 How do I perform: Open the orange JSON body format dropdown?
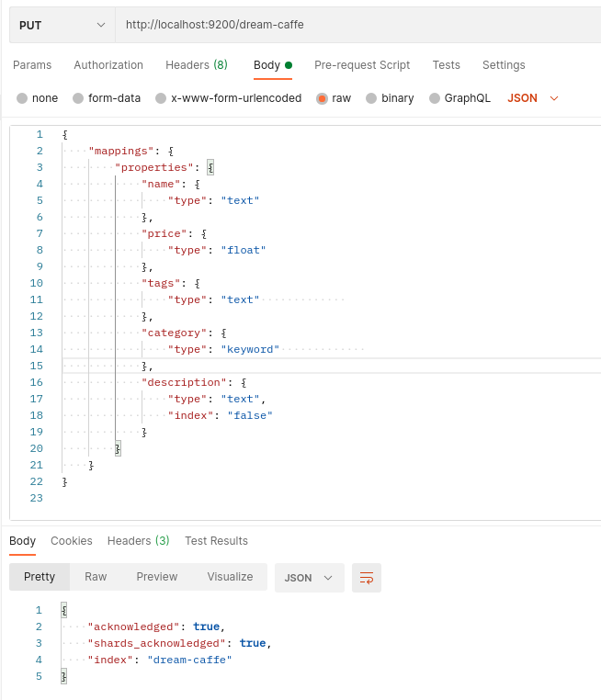point(533,98)
